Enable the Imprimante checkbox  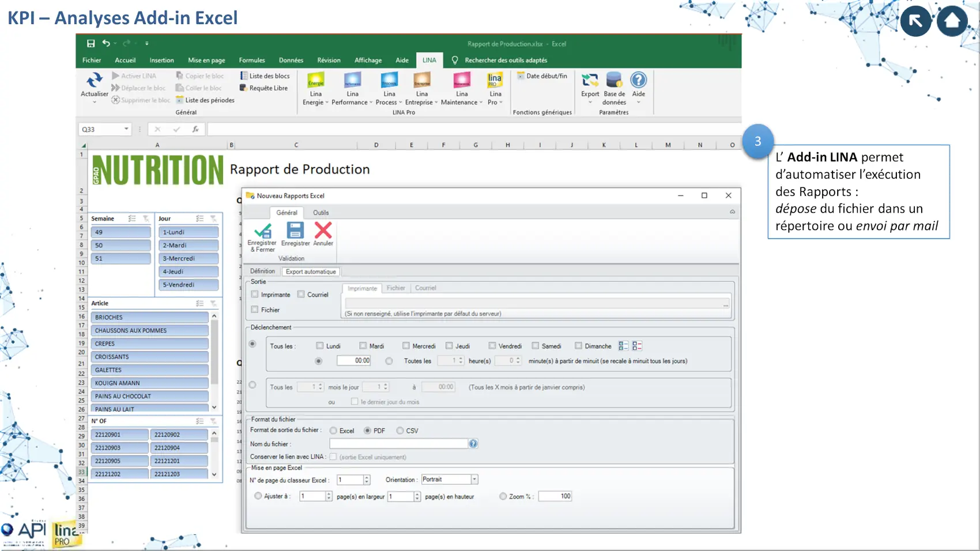(x=255, y=295)
